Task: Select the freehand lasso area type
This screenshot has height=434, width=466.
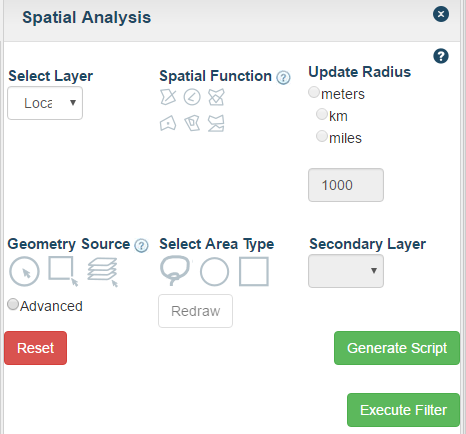Action: [175, 271]
